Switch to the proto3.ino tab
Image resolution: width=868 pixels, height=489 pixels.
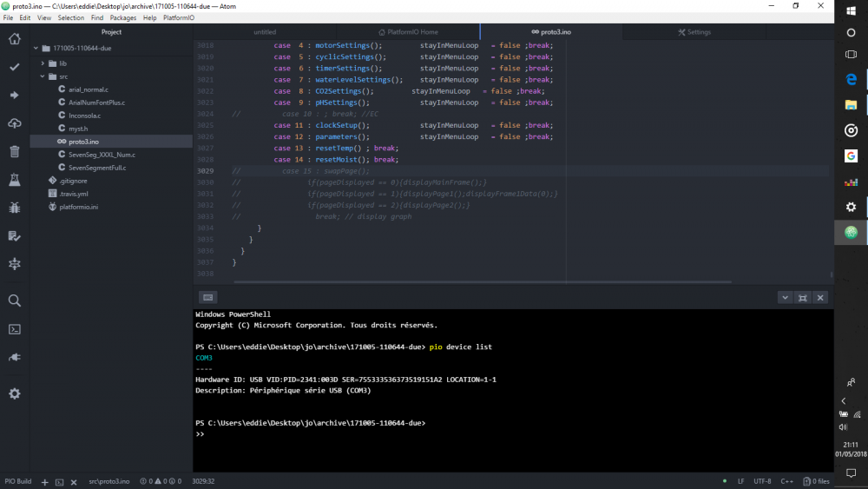pos(551,32)
